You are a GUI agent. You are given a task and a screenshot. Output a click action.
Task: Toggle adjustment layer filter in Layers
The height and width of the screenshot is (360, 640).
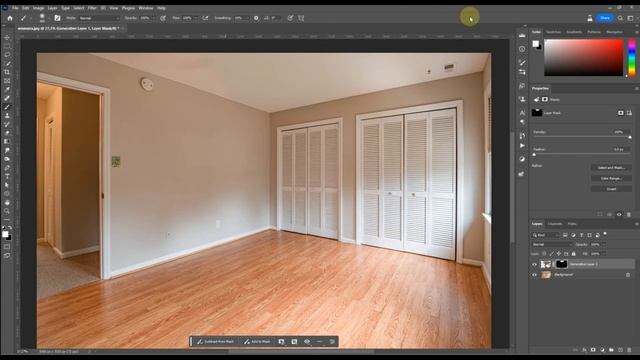coord(573,235)
